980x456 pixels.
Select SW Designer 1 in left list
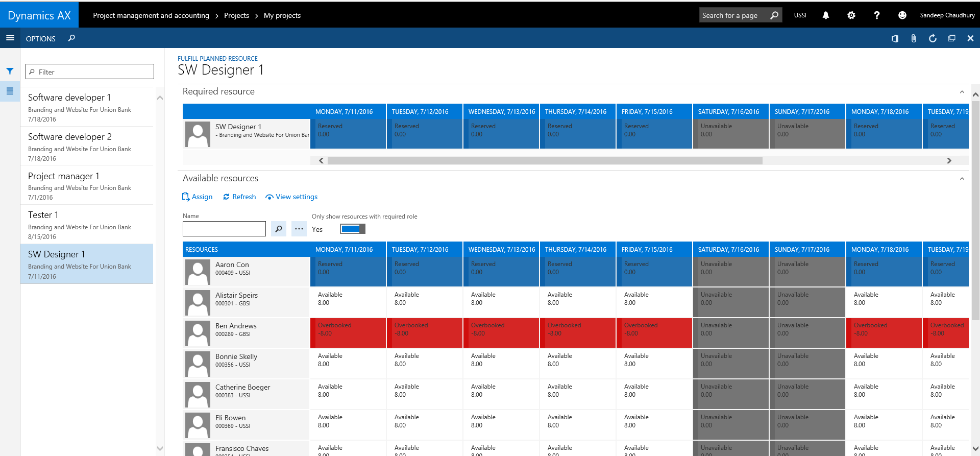(87, 264)
